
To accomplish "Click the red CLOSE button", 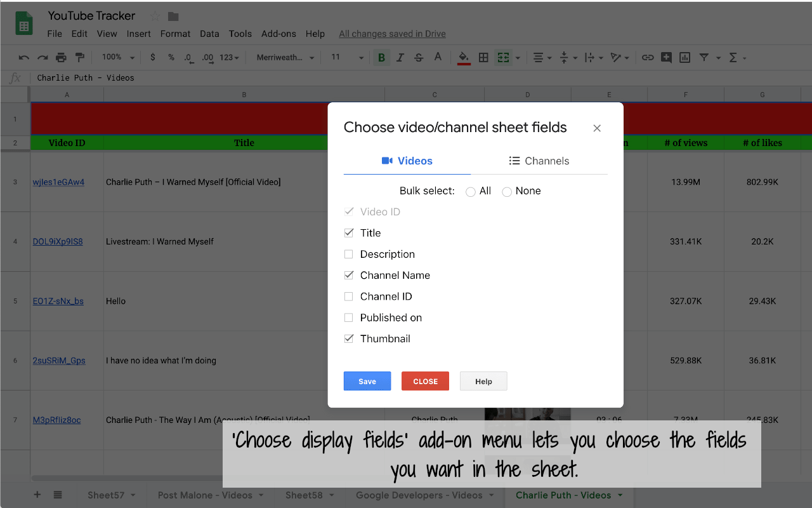I will [x=425, y=381].
